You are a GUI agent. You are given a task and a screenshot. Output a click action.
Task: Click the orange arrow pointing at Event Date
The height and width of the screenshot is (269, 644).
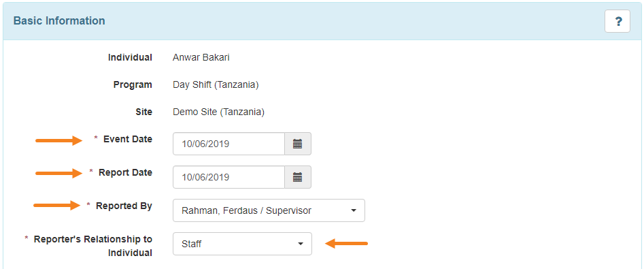click(x=60, y=141)
